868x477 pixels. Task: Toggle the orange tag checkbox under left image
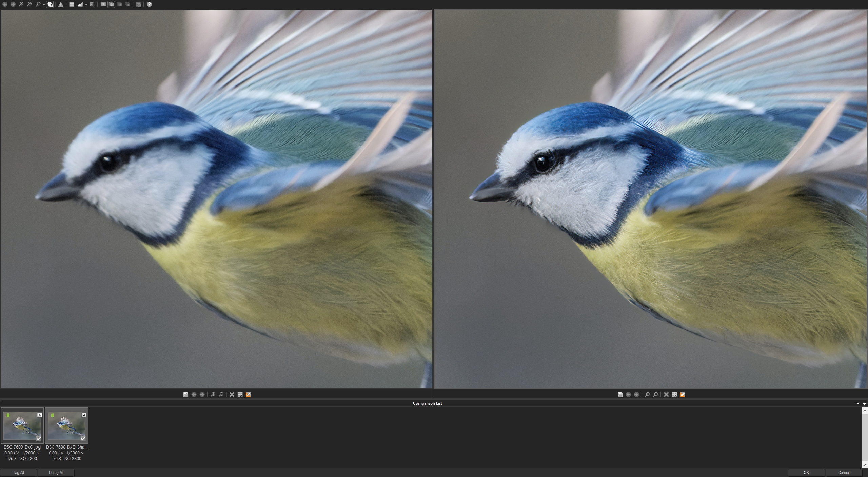point(248,394)
